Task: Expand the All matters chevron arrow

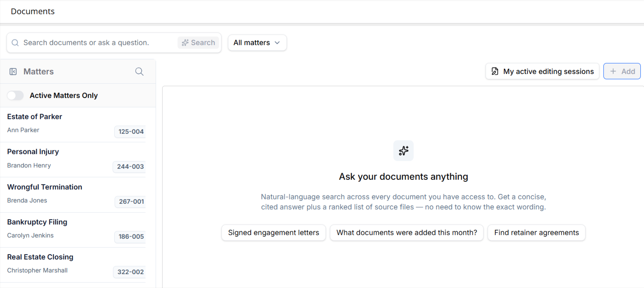Action: pos(278,43)
